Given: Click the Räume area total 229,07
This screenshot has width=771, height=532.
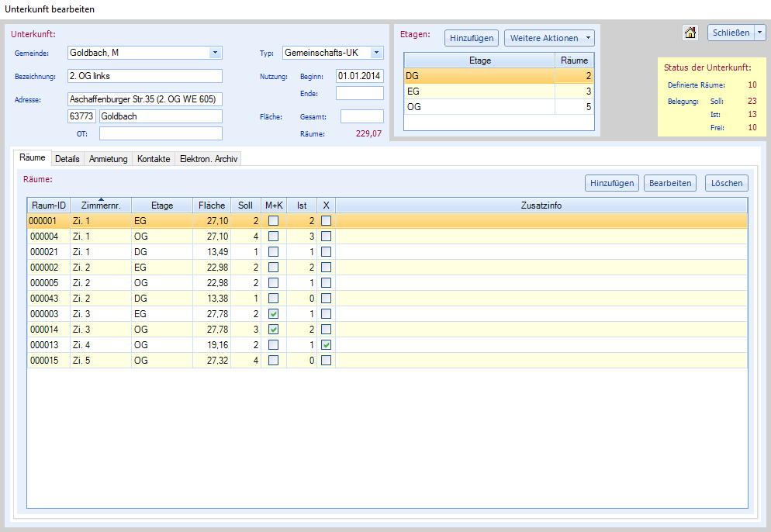Looking at the screenshot, I should click(368, 133).
